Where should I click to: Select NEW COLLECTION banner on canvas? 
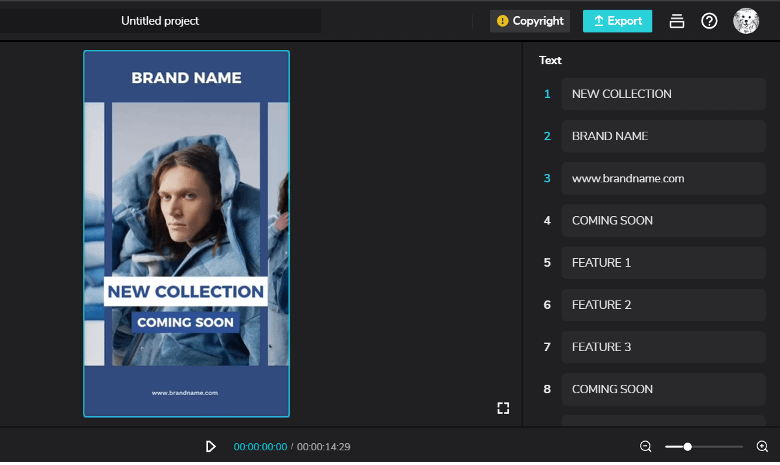point(186,291)
